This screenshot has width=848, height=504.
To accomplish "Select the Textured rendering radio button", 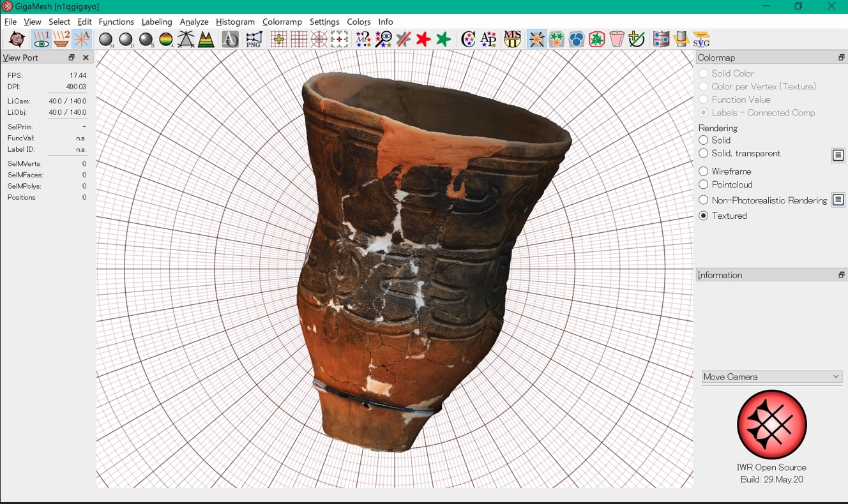I will click(x=704, y=216).
